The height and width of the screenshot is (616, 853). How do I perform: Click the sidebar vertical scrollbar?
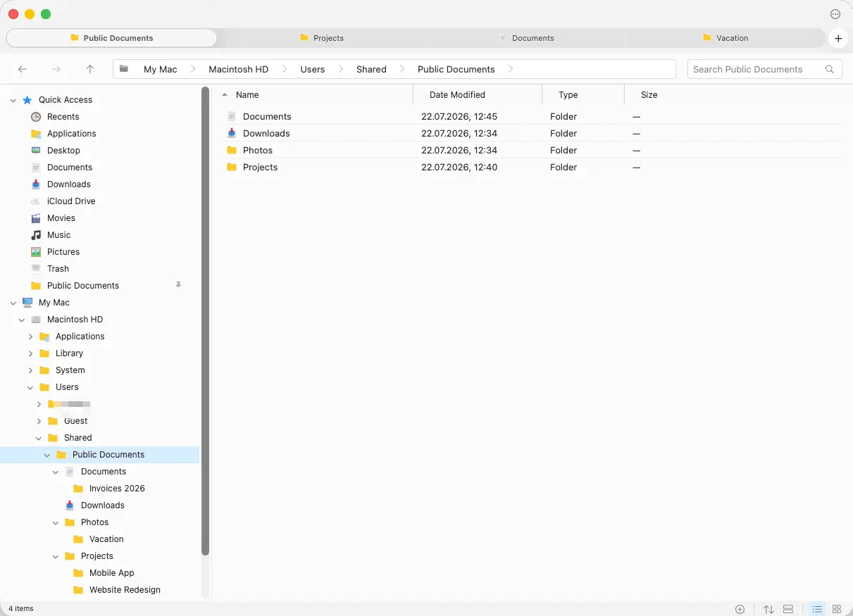pos(206,321)
